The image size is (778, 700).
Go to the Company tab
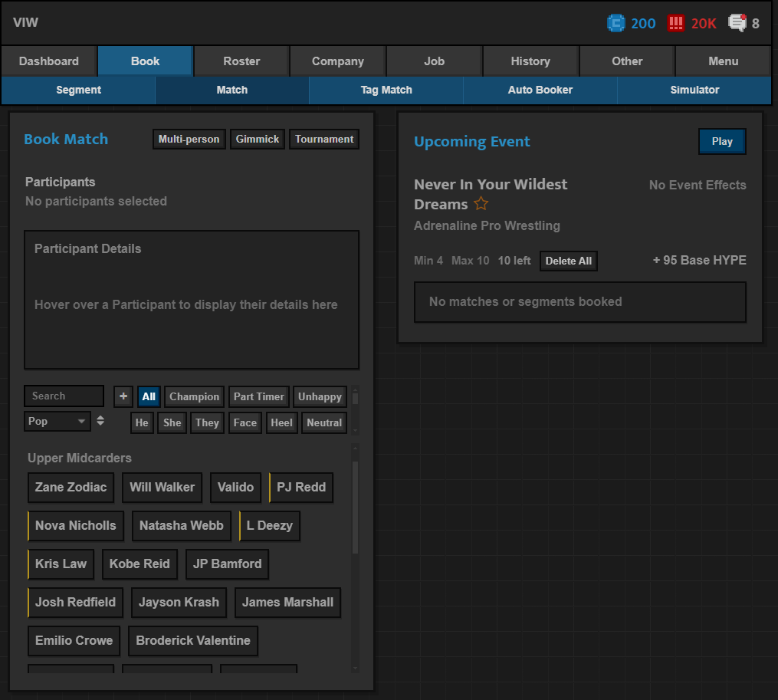(338, 61)
